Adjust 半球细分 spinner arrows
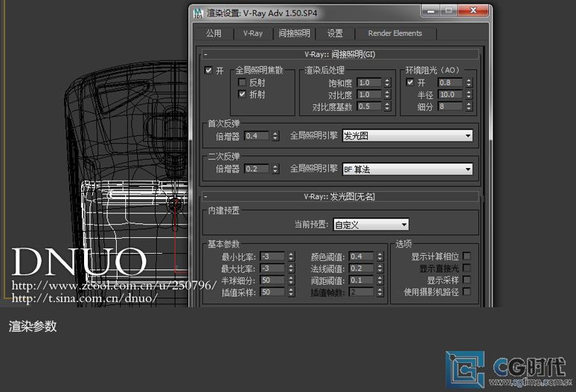The width and height of the screenshot is (576, 392). pyautogui.click(x=291, y=280)
